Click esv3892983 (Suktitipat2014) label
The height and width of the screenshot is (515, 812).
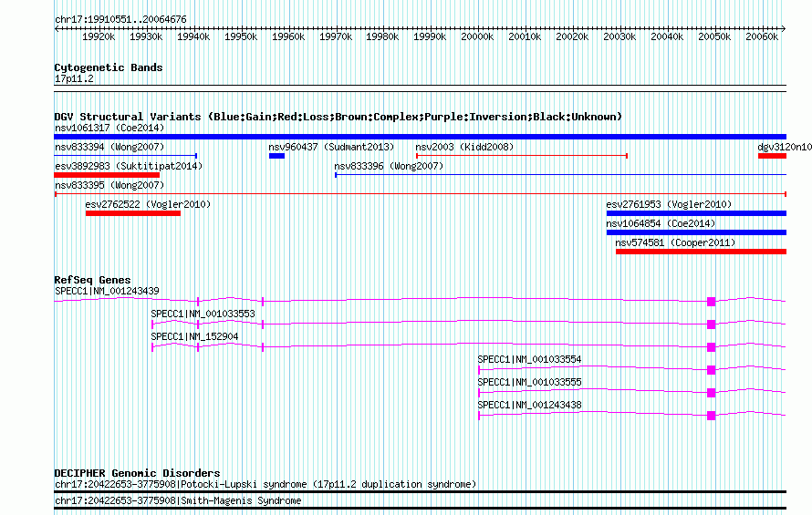click(129, 166)
